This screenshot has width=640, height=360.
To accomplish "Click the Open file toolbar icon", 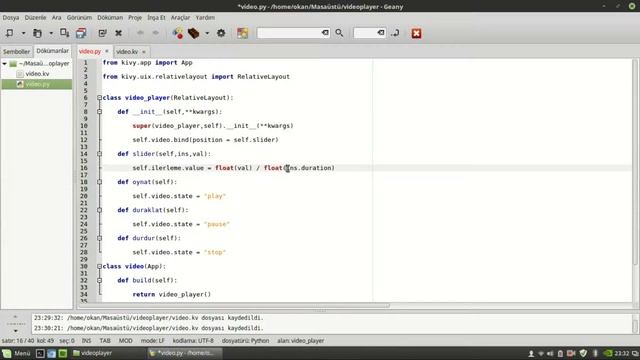I will [x=37, y=33].
